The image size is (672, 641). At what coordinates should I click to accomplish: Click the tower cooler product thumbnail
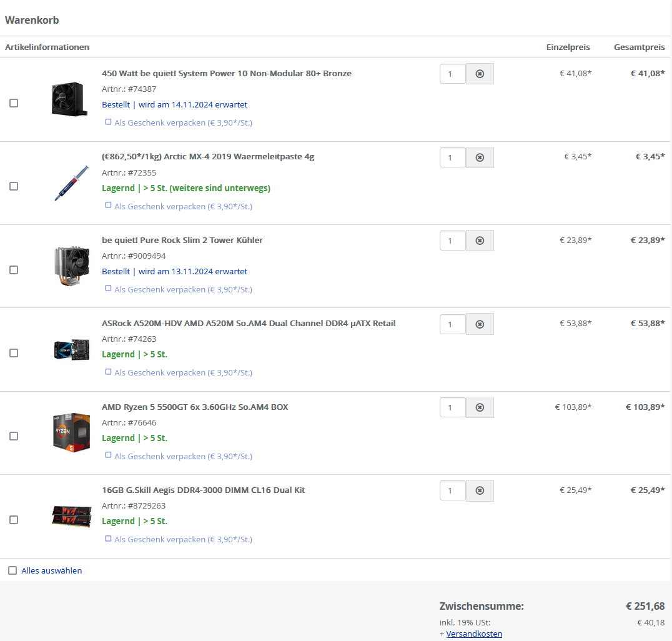click(72, 266)
